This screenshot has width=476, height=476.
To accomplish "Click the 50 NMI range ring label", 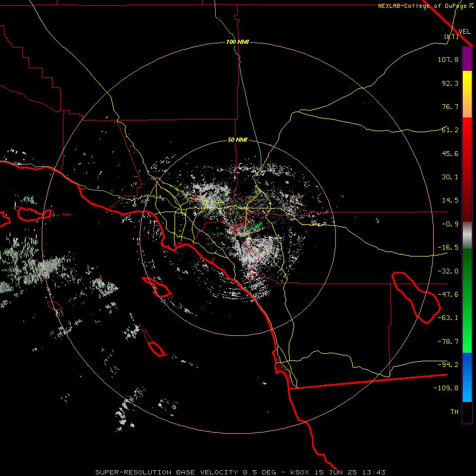I will [x=237, y=140].
